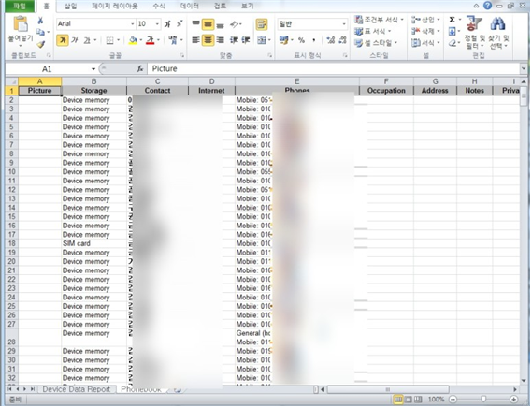Toggle the center horizontal alignment button
The width and height of the screenshot is (532, 408).
208,40
